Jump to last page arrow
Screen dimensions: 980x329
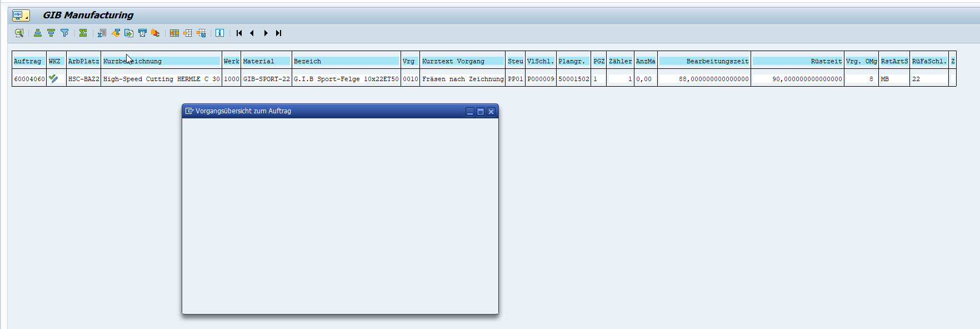[x=279, y=33]
